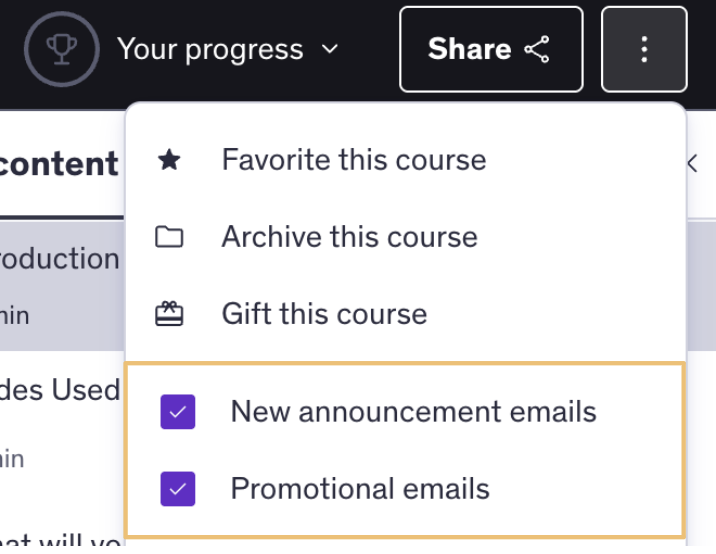Click the star favorite icon
716x554 pixels.
pos(169,160)
